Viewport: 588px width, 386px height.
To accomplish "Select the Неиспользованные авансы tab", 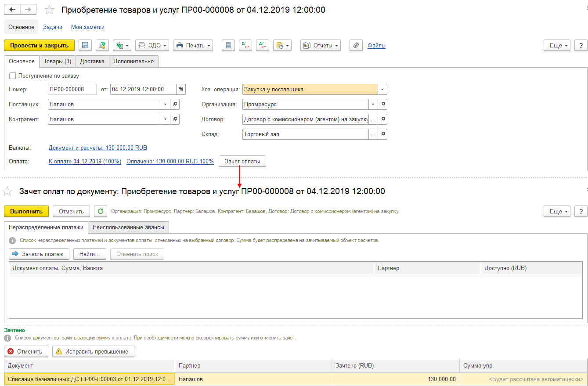I will click(x=129, y=227).
